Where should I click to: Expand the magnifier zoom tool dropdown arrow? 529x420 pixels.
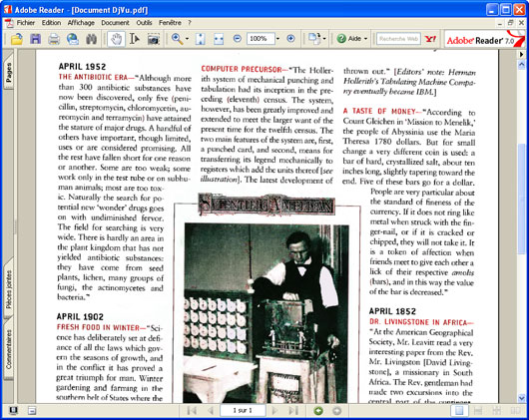pyautogui.click(x=187, y=39)
